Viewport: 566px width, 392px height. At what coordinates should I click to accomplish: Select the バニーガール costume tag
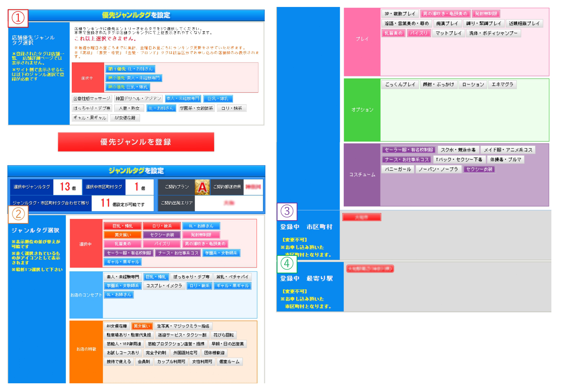click(398, 169)
